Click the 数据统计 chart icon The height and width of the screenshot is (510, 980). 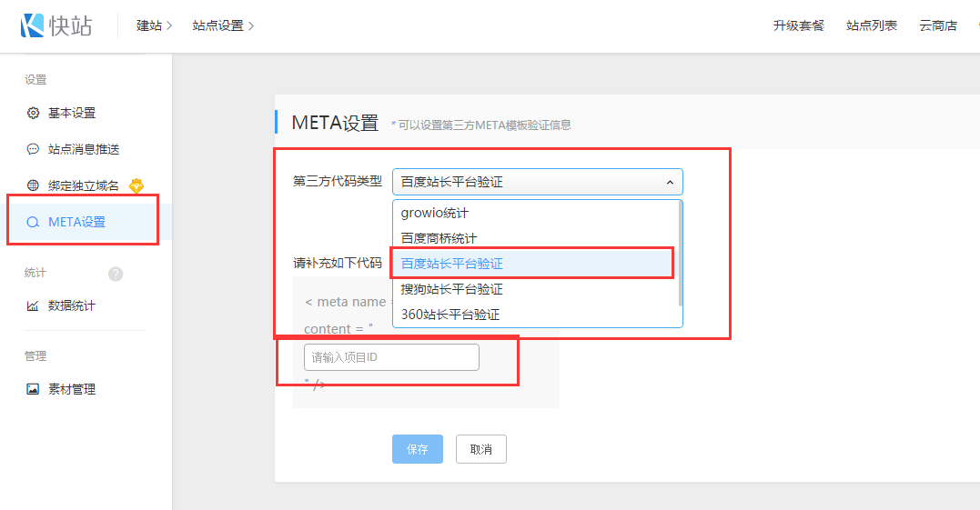click(33, 306)
